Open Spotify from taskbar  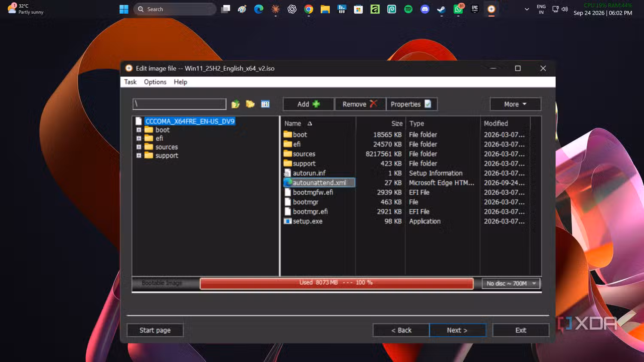pyautogui.click(x=408, y=9)
